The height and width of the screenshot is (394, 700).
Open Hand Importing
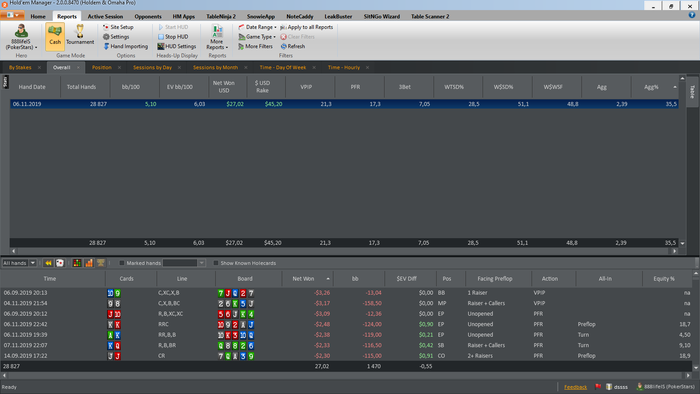click(x=125, y=46)
